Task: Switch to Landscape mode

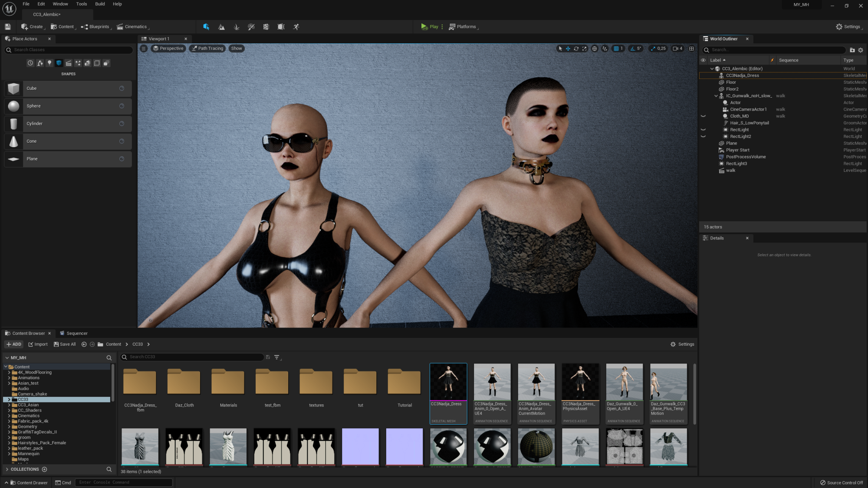Action: coord(221,27)
